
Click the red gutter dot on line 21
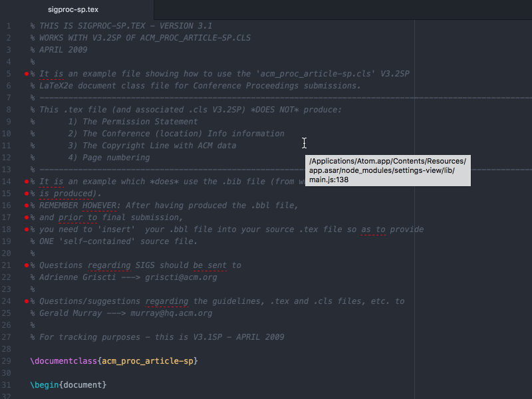26,265
